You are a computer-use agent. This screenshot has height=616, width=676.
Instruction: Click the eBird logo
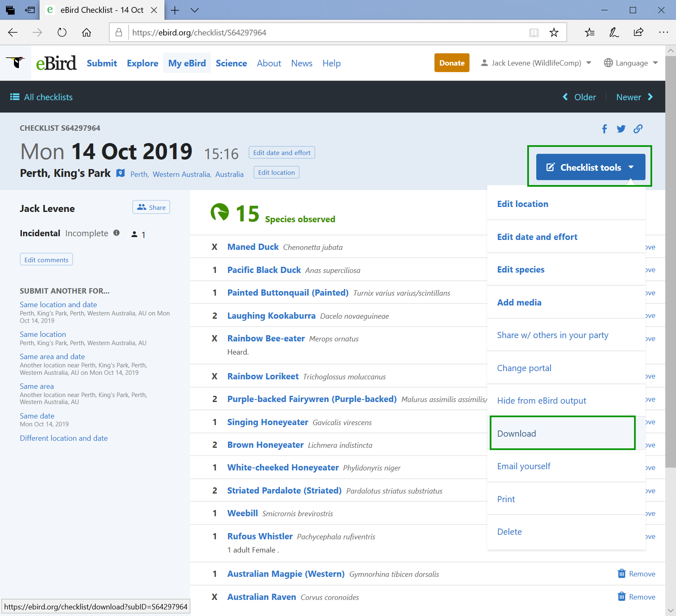(x=56, y=63)
